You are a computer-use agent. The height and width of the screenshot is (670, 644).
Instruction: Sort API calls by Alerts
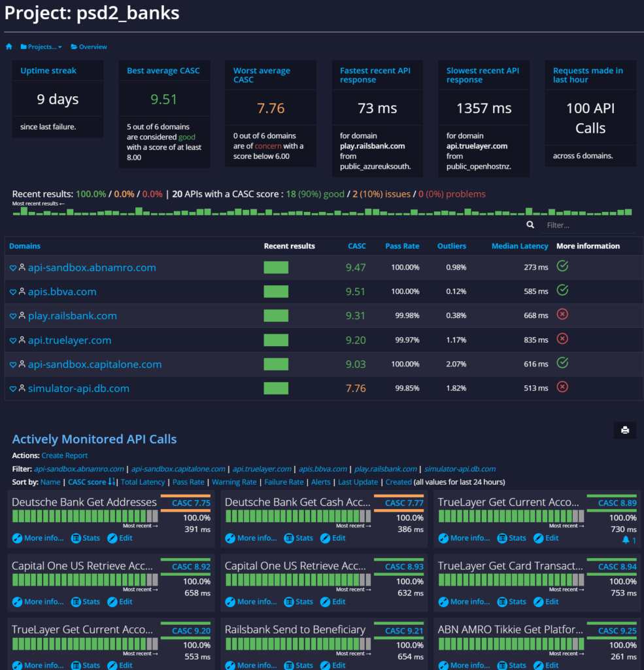click(x=321, y=482)
